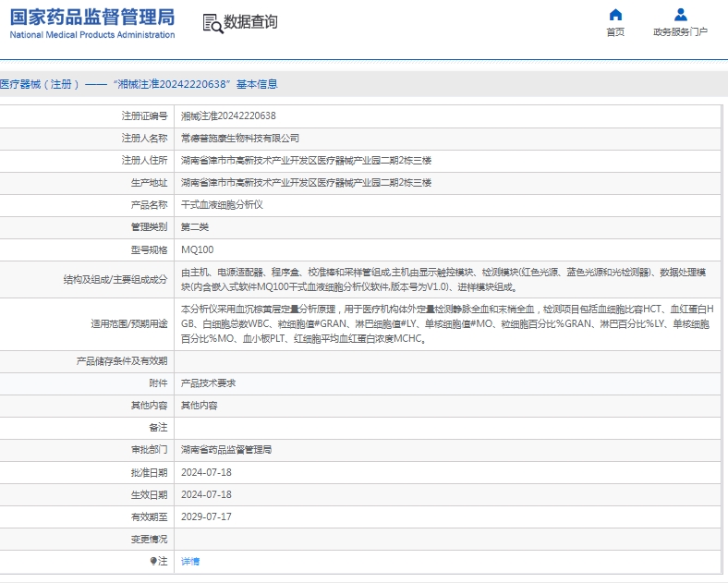Image resolution: width=728 pixels, height=583 pixels.
Task: Click the 国家药品监督管理局 logo
Action: [x=92, y=18]
